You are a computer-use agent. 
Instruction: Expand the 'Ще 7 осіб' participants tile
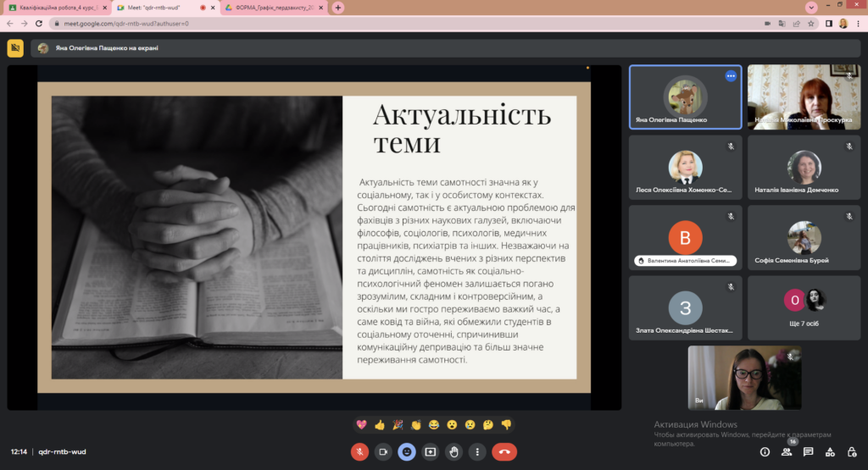805,310
